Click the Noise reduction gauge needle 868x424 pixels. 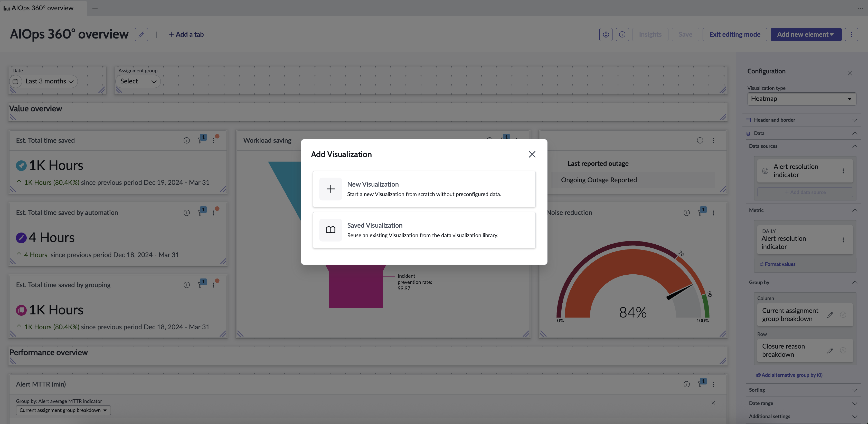[679, 292]
